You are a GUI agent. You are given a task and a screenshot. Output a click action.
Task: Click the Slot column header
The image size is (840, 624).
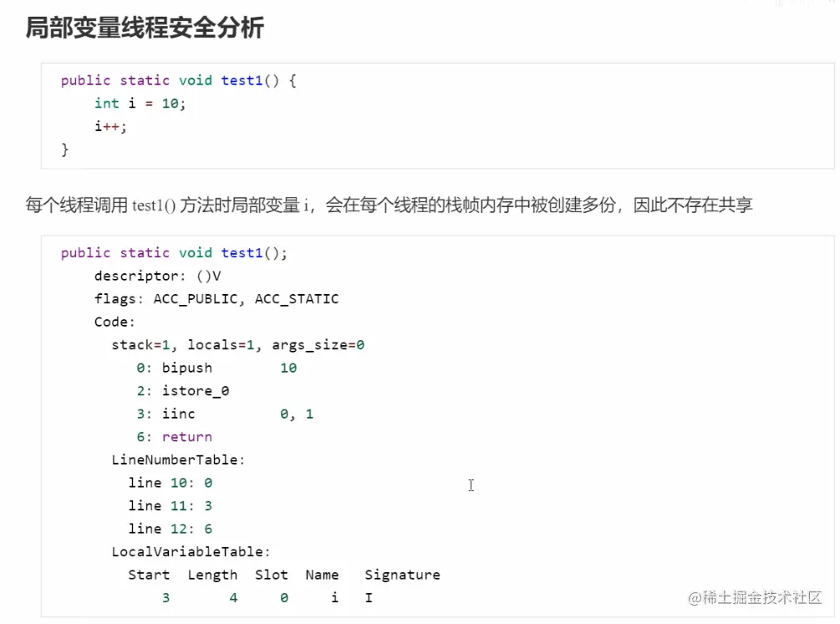[272, 575]
